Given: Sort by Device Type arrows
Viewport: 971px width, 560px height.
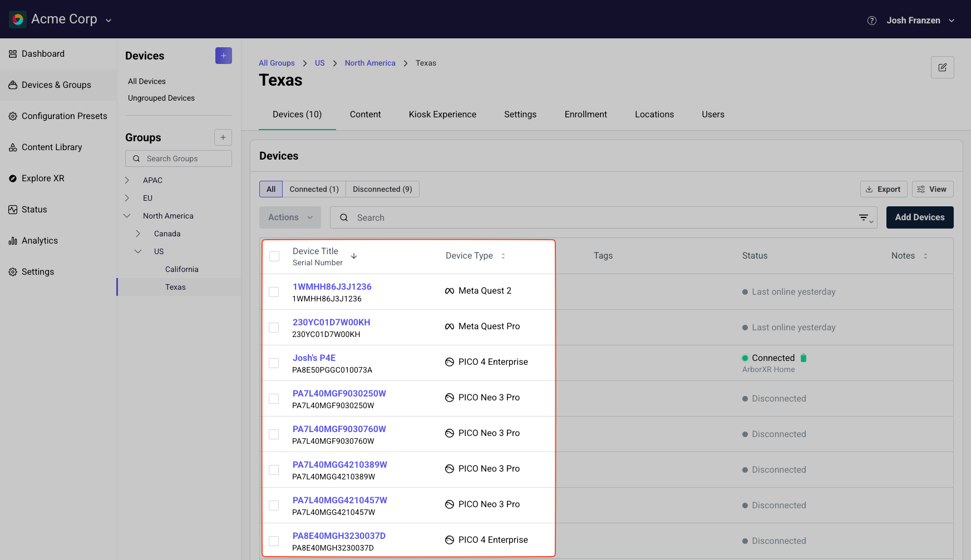Looking at the screenshot, I should click(x=503, y=256).
